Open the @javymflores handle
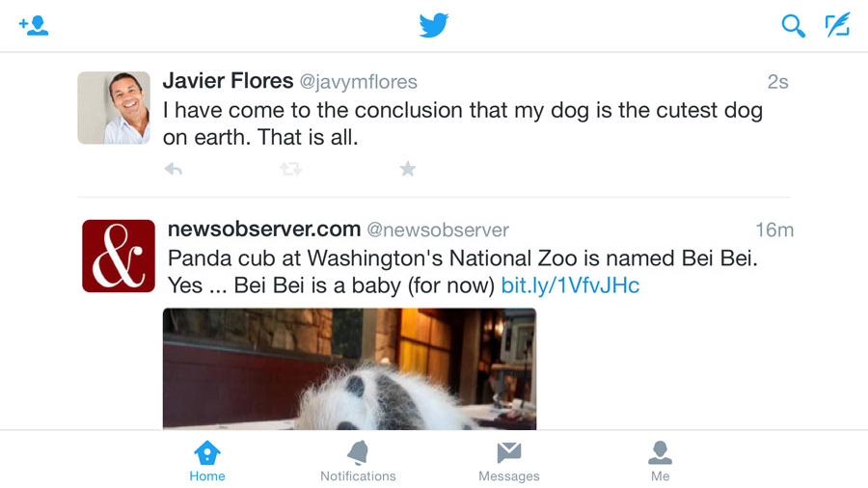 pos(359,82)
